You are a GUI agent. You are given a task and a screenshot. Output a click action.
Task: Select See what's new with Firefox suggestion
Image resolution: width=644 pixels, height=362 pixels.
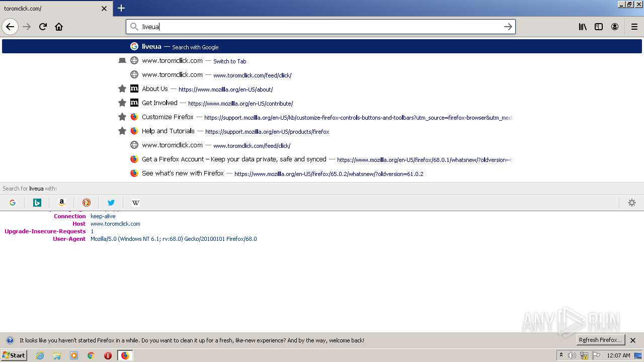tap(322, 173)
